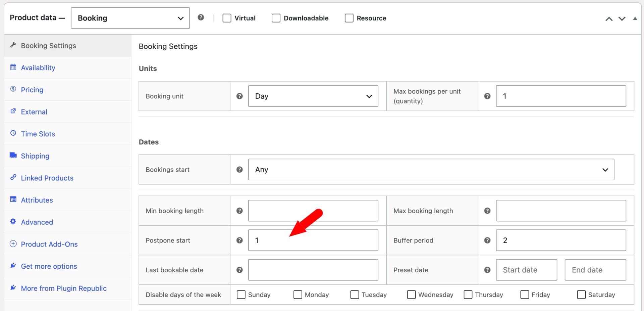Tick the Downloadable checkbox

[276, 18]
